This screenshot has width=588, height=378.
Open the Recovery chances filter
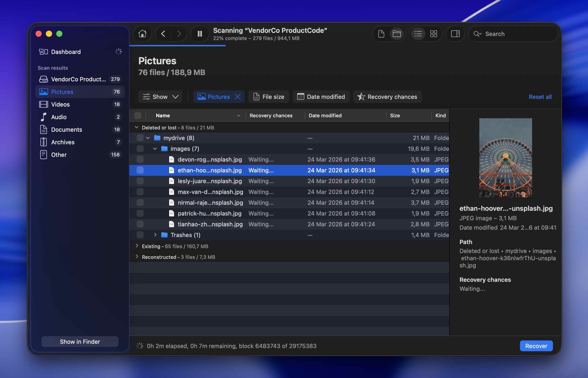pos(387,96)
